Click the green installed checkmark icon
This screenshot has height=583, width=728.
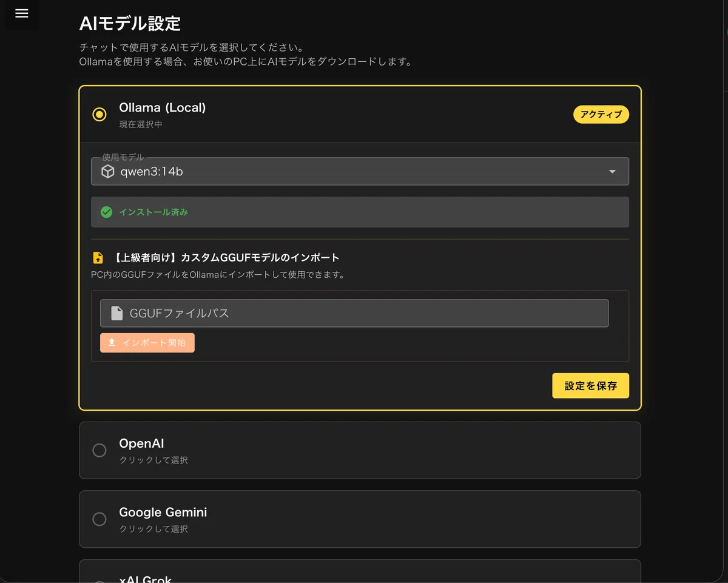(106, 212)
